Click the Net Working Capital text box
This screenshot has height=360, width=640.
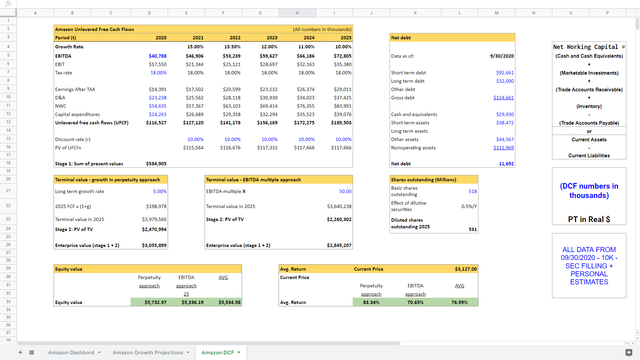click(589, 100)
